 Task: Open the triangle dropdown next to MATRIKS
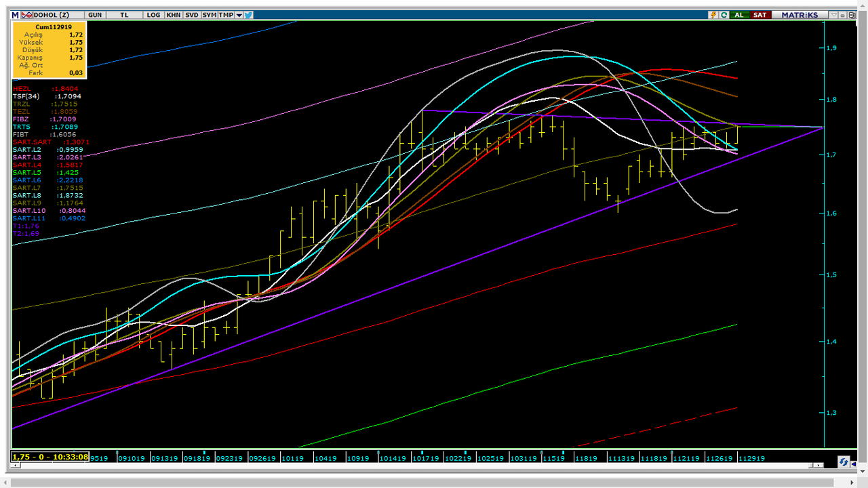tap(833, 14)
